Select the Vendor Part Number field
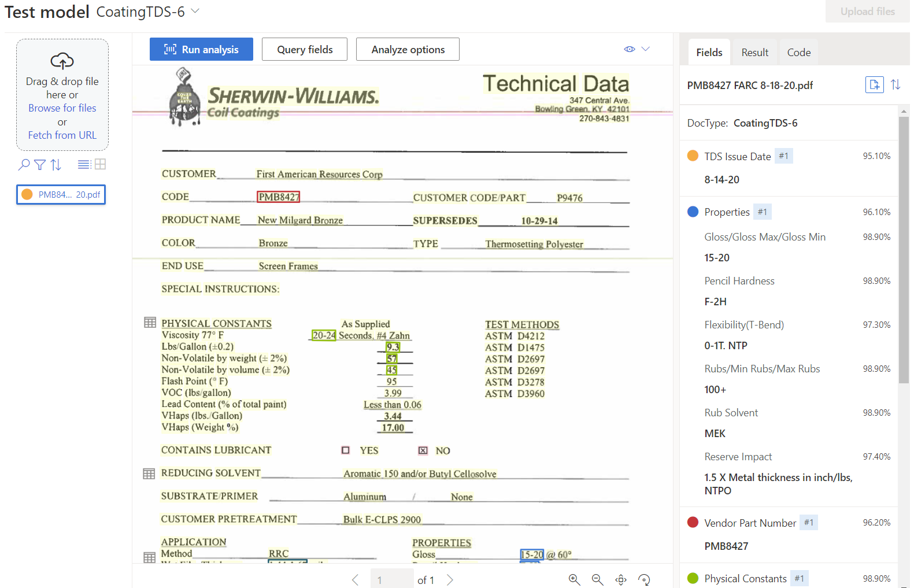 (x=750, y=523)
